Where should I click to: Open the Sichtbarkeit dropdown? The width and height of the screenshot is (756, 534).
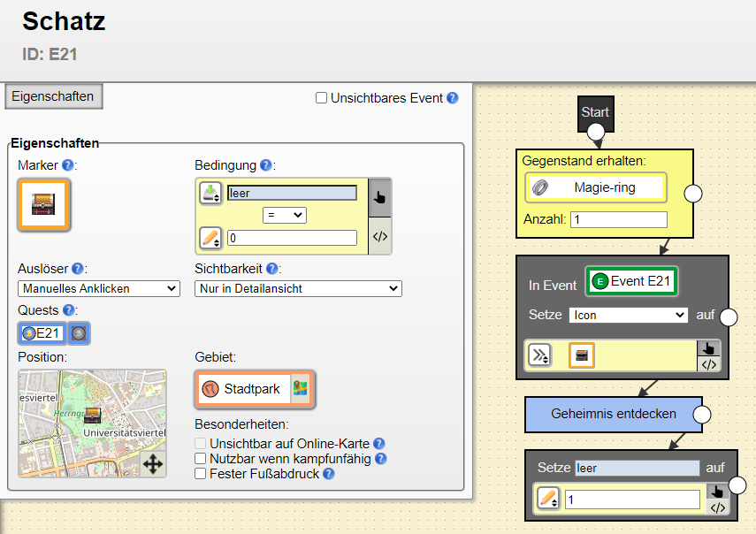pos(298,288)
